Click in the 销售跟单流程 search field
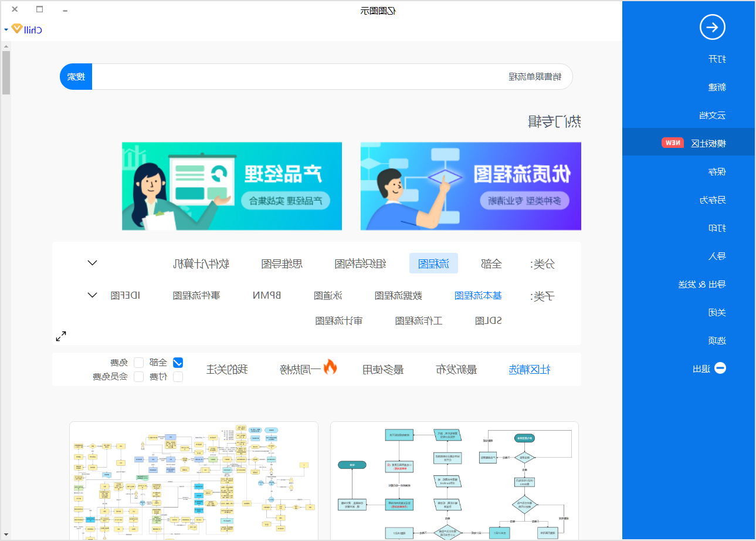 pyautogui.click(x=332, y=76)
